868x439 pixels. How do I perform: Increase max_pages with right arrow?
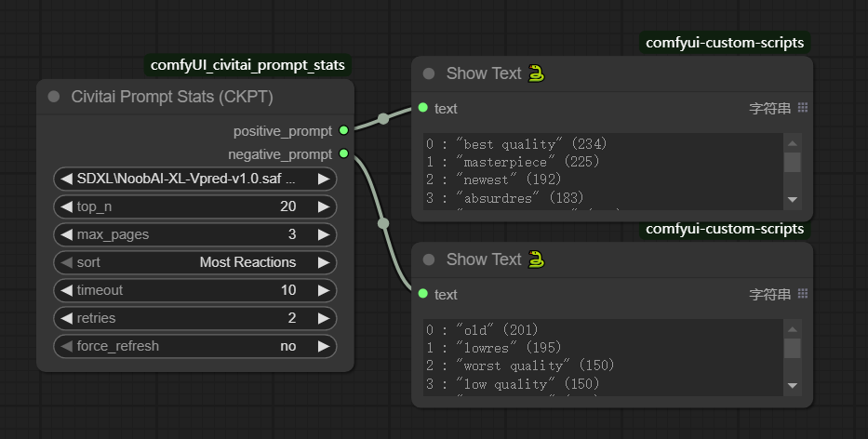324,234
